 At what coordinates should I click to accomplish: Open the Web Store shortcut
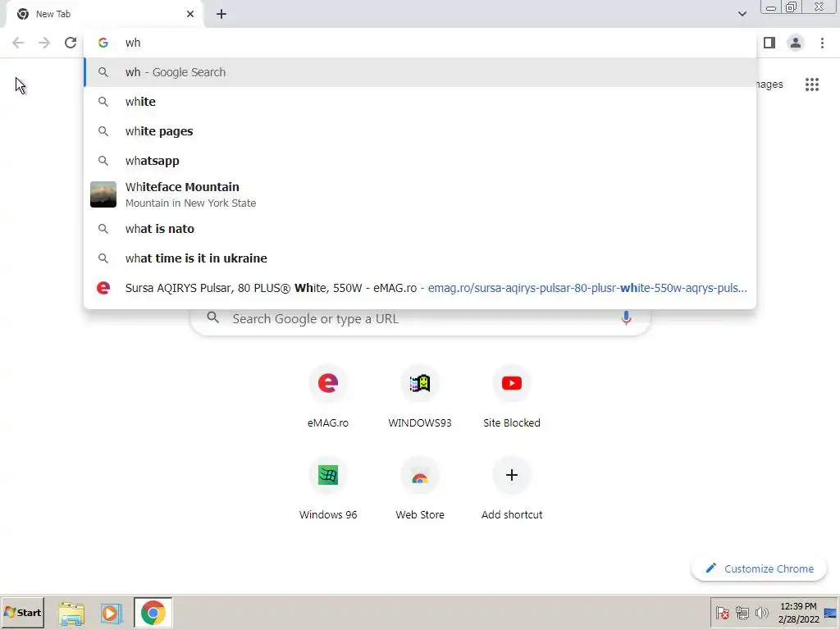[420, 489]
